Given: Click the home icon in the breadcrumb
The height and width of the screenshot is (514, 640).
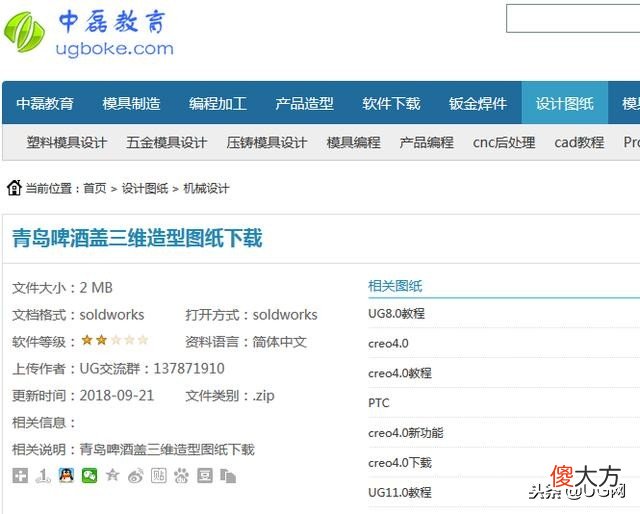Looking at the screenshot, I should pyautogui.click(x=14, y=188).
